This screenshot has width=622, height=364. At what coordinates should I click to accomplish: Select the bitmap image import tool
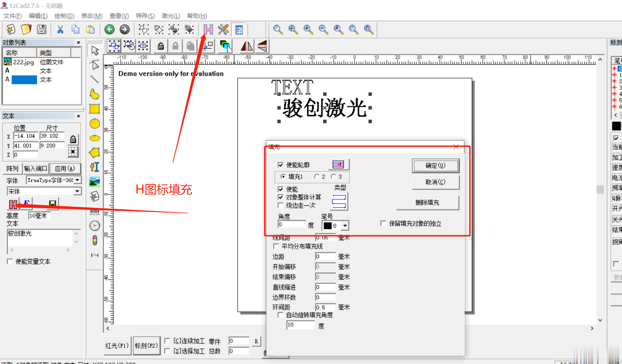95,182
